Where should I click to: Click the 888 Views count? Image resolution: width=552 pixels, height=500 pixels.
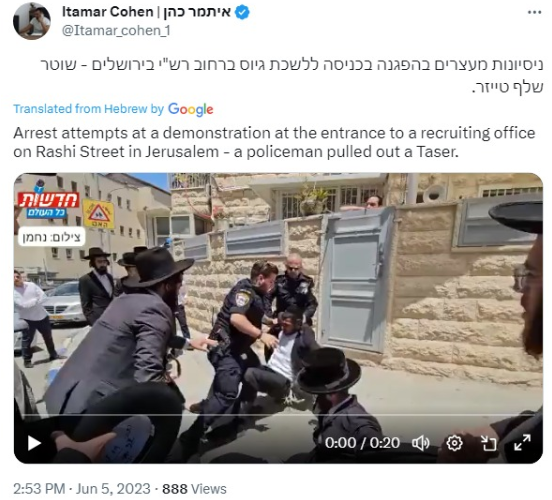194,489
